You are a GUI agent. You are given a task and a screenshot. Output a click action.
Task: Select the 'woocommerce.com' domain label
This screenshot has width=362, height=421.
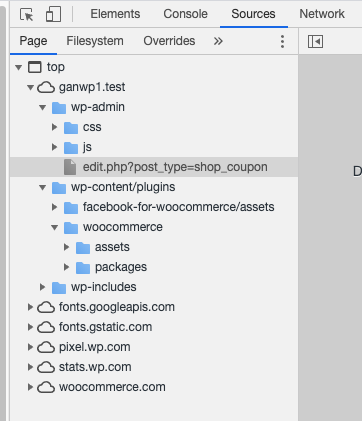(112, 387)
